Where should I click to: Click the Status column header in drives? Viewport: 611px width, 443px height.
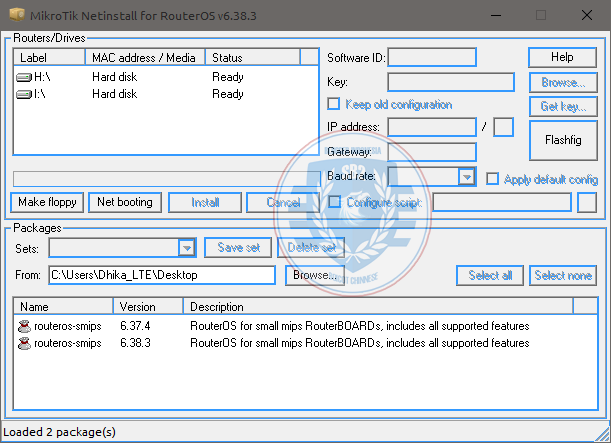click(253, 57)
